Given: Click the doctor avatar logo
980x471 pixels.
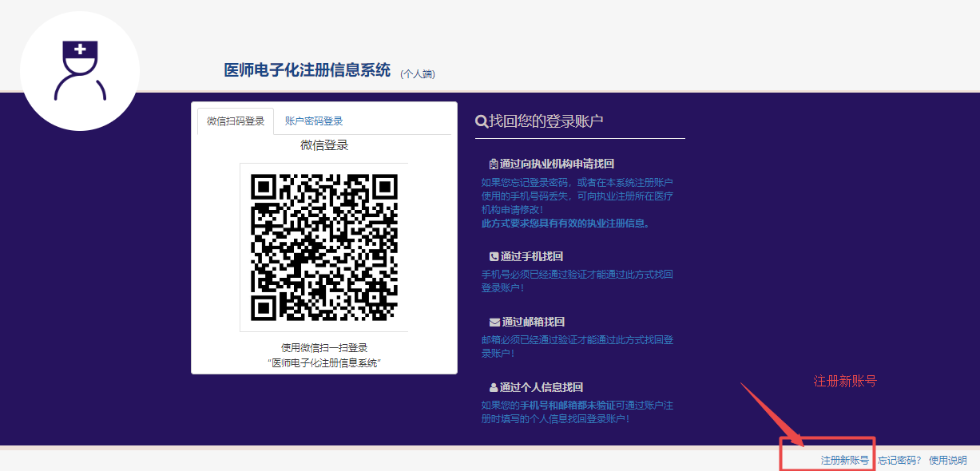Looking at the screenshot, I should [80, 71].
